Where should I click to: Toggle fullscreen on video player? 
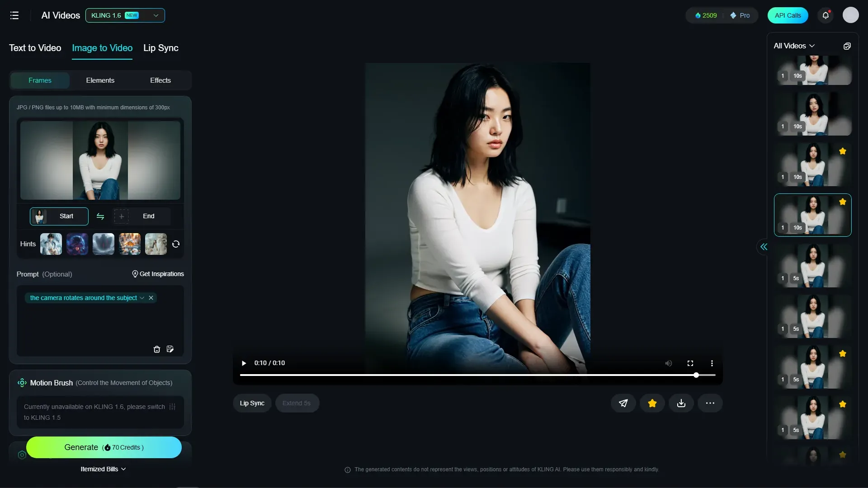(x=690, y=363)
